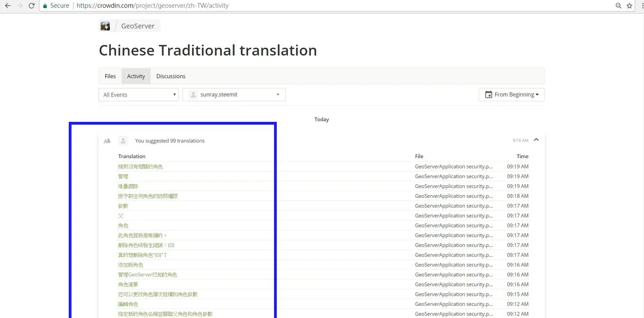The image size is (644, 318).
Task: Go back using the browser back arrow
Action: (x=7, y=6)
